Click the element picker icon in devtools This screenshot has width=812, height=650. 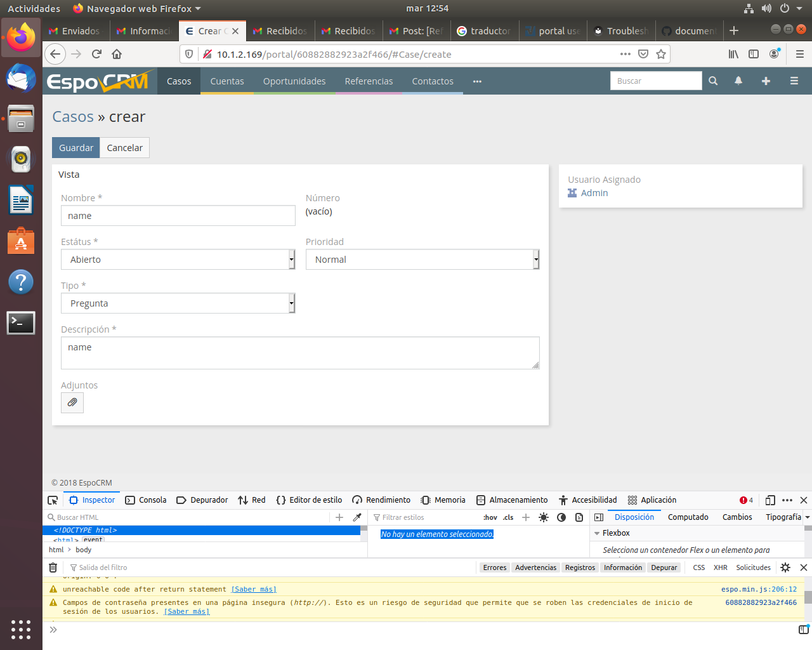(53, 500)
